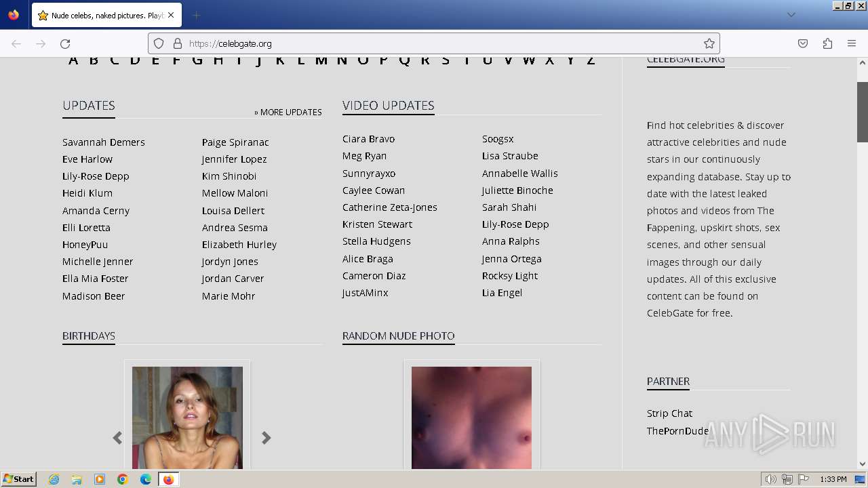868x488 pixels.
Task: Click the taskbar clock showing 1:33 PM
Action: click(833, 479)
